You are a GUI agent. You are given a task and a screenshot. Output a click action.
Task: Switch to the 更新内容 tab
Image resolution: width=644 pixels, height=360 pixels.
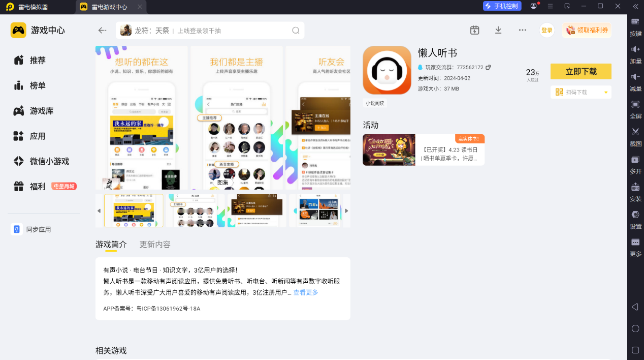coord(155,245)
